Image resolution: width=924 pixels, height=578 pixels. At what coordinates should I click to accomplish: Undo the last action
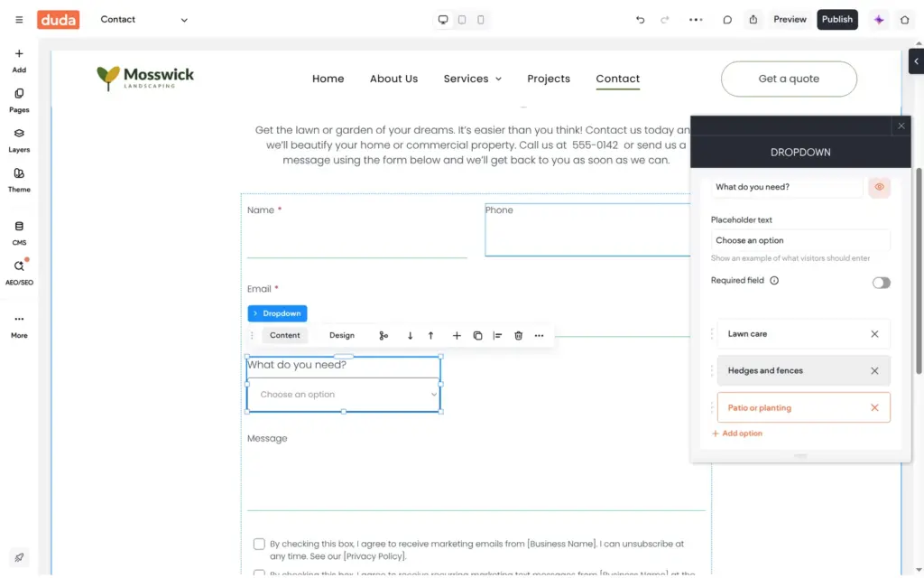click(x=640, y=20)
